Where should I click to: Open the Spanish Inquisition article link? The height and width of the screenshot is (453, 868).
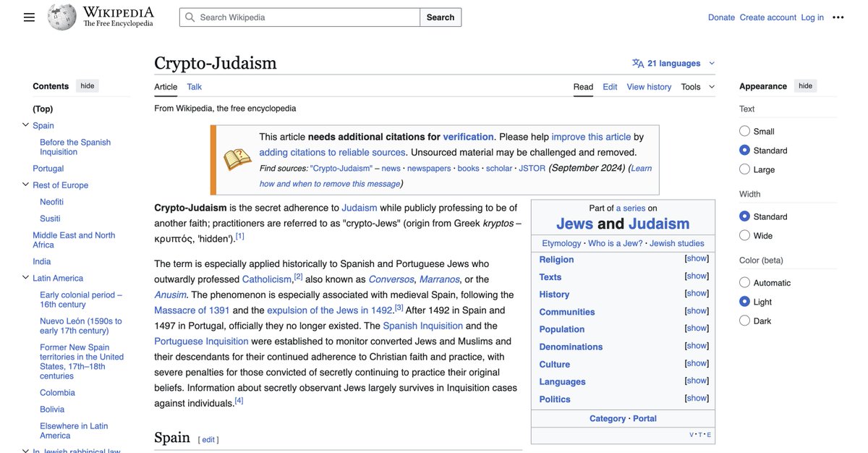point(423,326)
